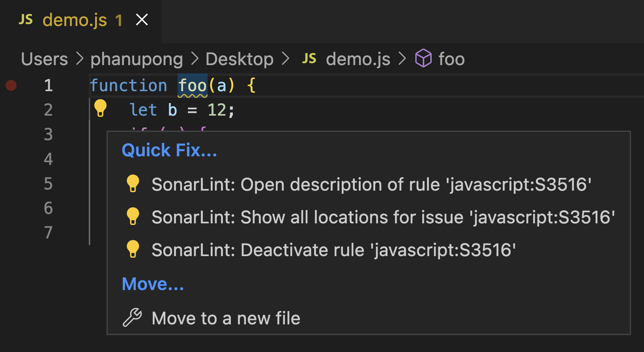This screenshot has height=352, width=644.
Task: Click line number 3 in gutter
Action: (48, 135)
